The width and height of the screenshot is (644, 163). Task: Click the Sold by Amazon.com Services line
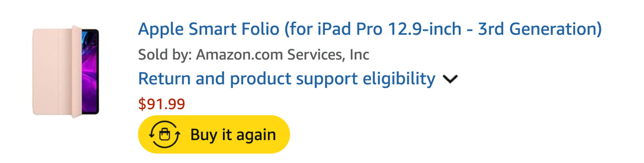[253, 55]
